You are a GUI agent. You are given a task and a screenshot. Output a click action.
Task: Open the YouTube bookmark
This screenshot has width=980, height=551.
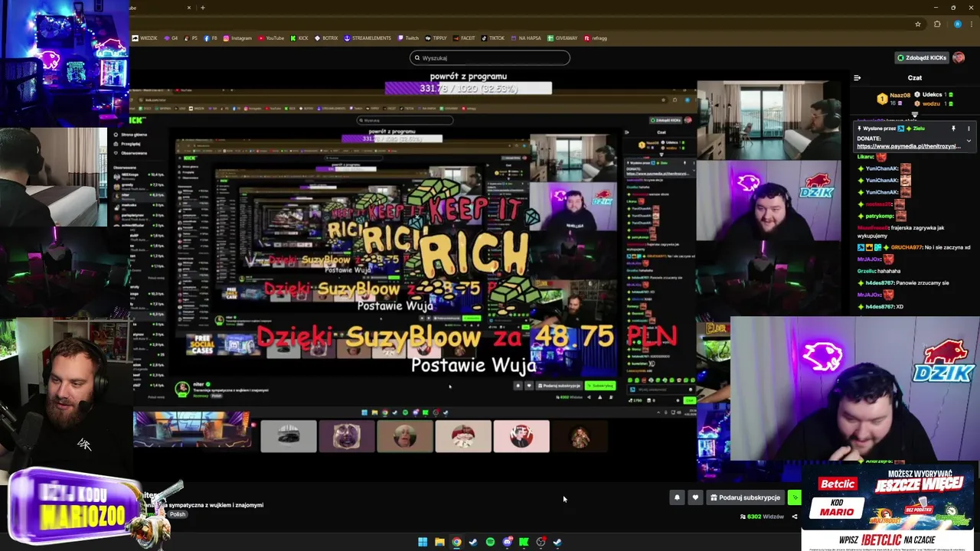point(271,37)
